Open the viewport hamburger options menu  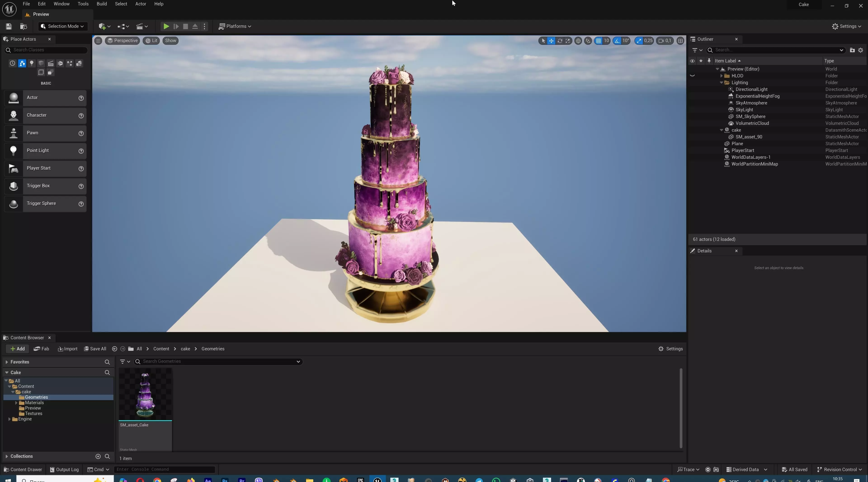[98, 41]
